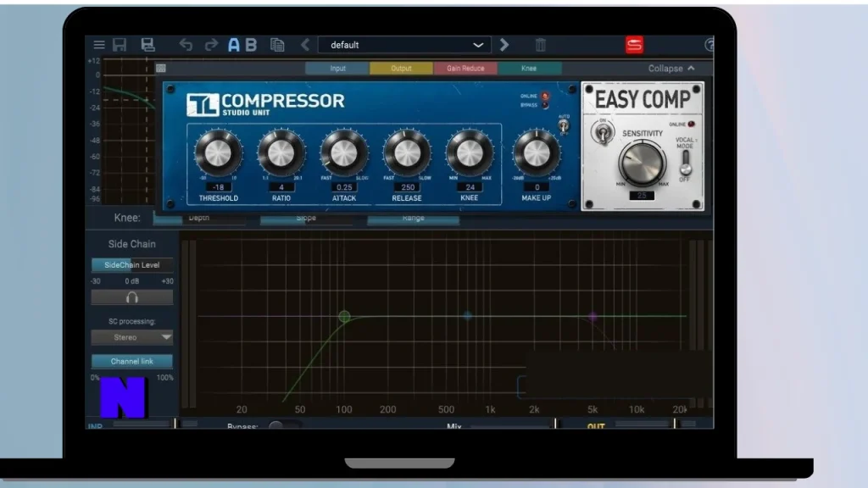The width and height of the screenshot is (868, 488).
Task: Click the Knee Slope slider
Action: point(305,219)
